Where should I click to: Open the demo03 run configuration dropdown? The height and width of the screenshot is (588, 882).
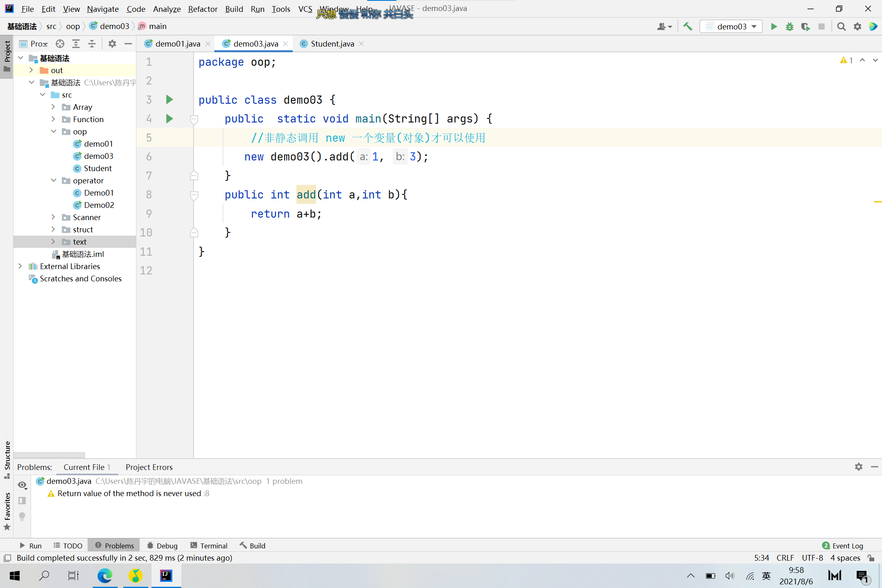point(731,27)
